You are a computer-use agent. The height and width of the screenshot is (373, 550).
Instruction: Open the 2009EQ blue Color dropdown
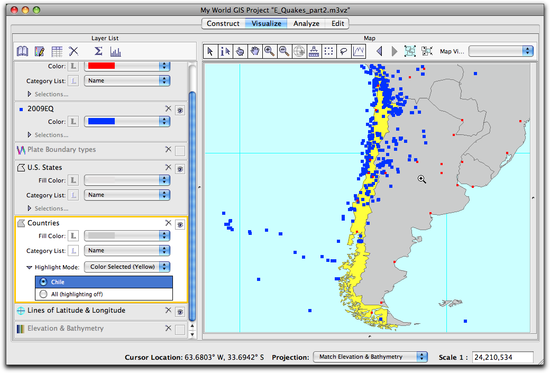click(x=127, y=121)
